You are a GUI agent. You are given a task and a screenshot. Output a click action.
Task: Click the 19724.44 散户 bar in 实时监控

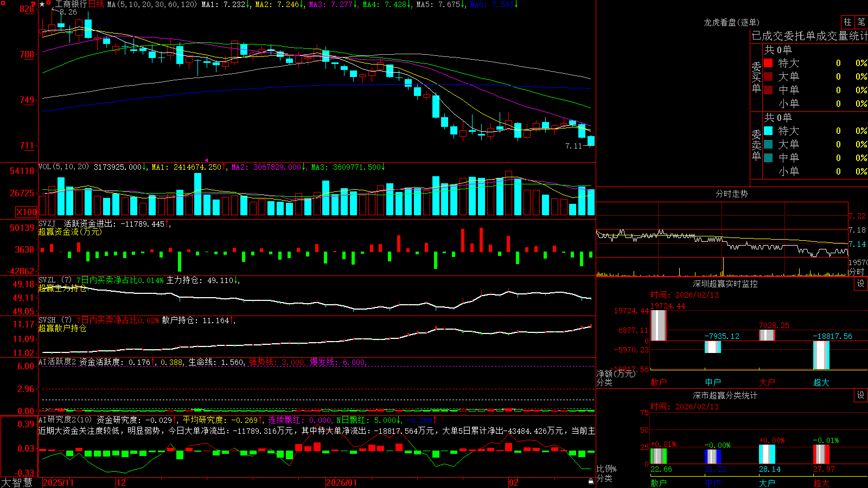[x=659, y=325]
